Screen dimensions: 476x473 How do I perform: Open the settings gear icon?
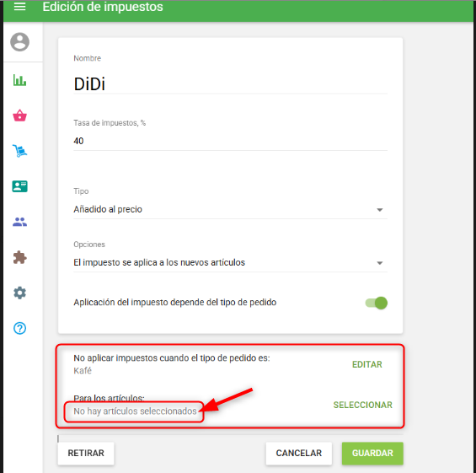tap(19, 293)
